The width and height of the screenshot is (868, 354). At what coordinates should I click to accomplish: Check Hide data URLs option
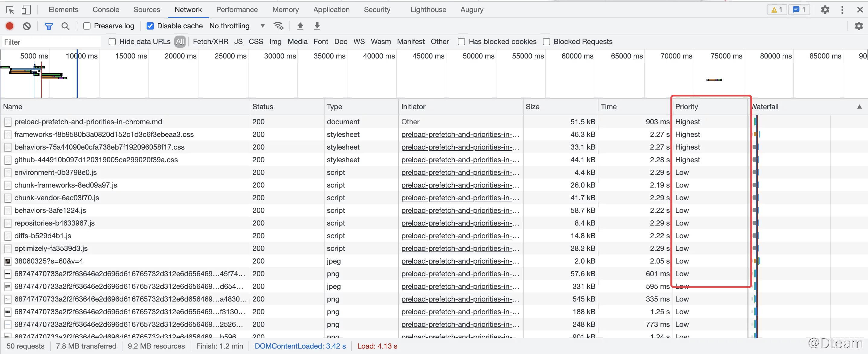pyautogui.click(x=112, y=42)
